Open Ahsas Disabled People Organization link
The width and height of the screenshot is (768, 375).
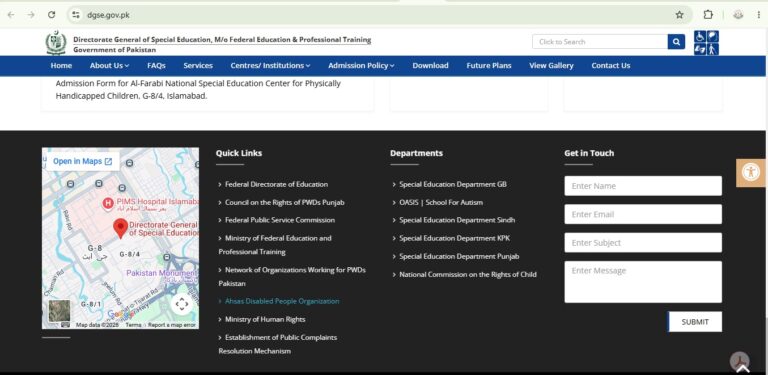(x=282, y=301)
